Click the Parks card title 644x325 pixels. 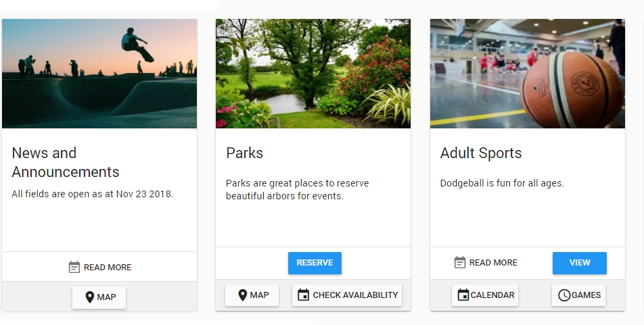tap(244, 153)
